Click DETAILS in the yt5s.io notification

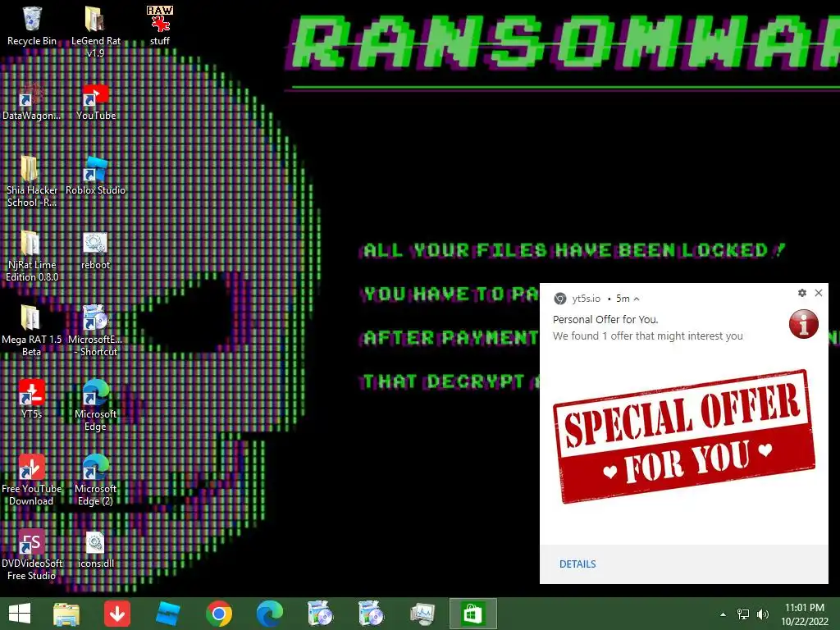[577, 564]
